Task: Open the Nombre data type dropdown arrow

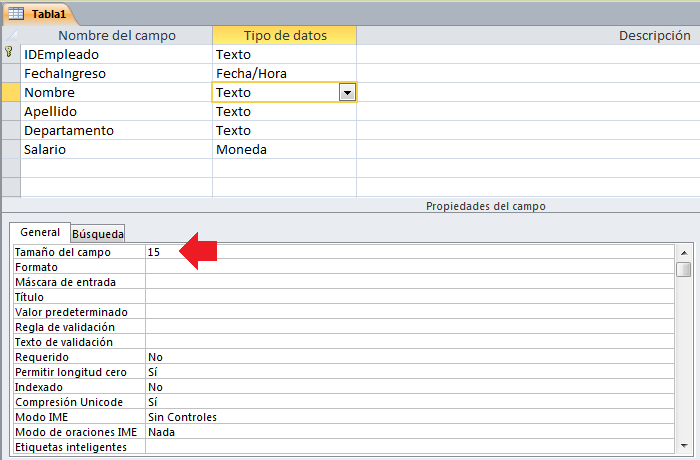Action: click(x=347, y=92)
